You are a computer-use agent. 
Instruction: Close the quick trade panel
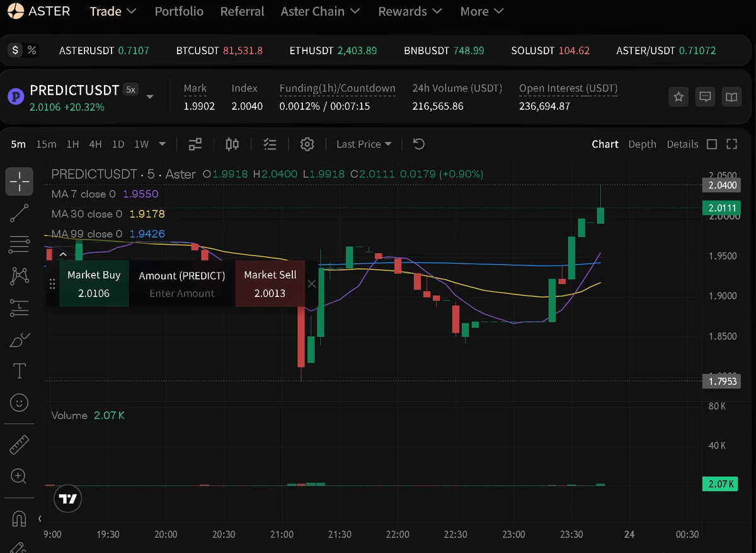click(312, 284)
